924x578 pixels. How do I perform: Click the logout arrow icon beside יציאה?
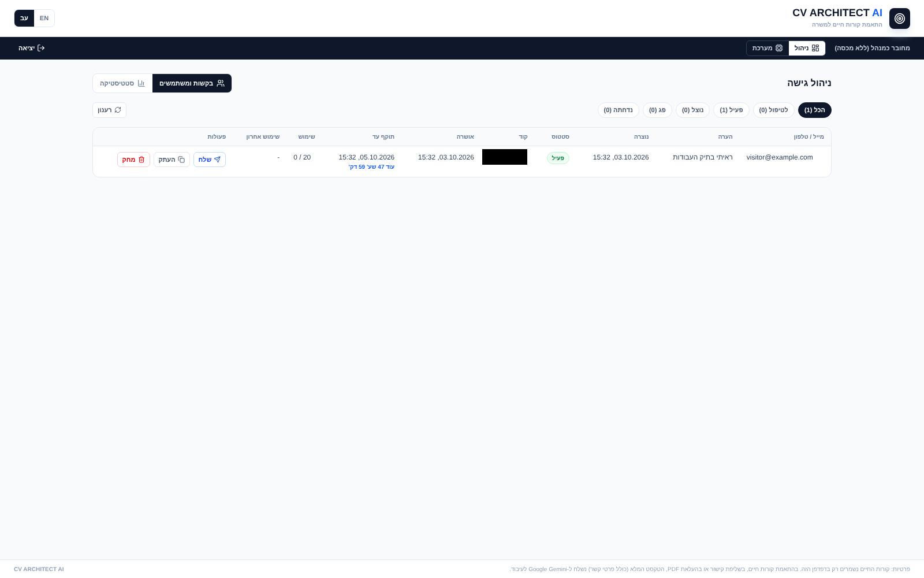click(41, 48)
